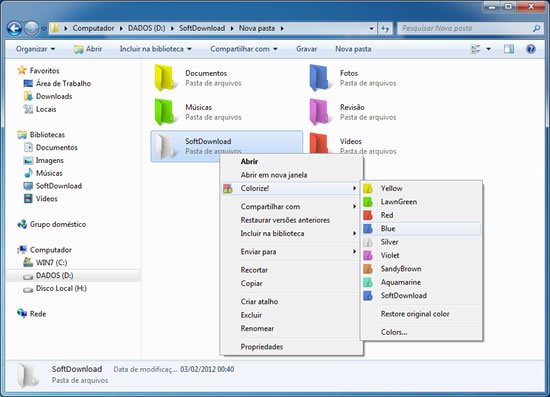Image resolution: width=550 pixels, height=397 pixels.
Task: Click Excluir in context menu
Action: coord(291,315)
